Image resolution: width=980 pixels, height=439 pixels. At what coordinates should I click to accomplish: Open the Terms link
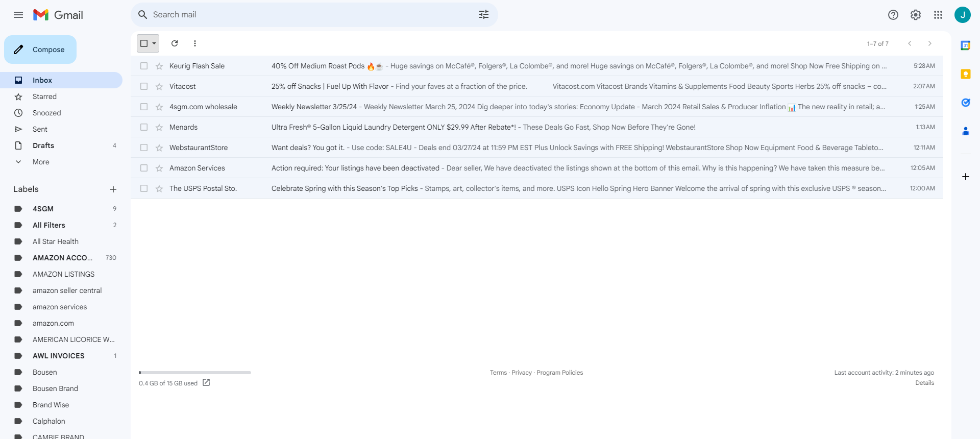tap(498, 373)
